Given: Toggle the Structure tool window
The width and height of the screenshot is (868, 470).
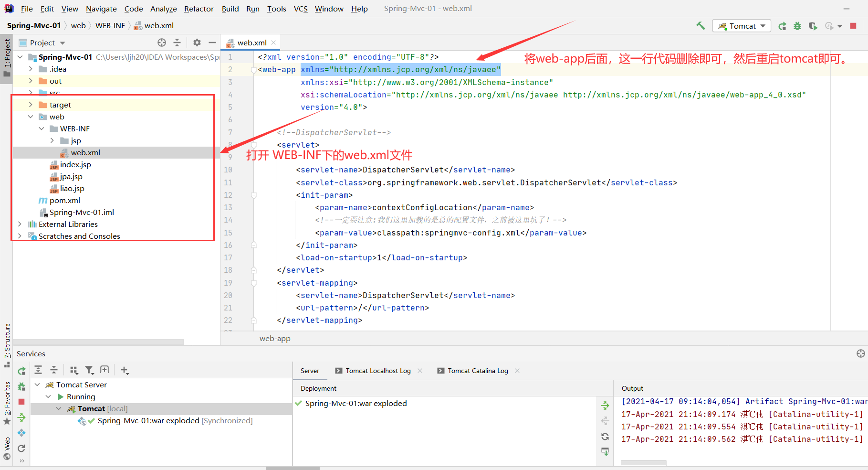Looking at the screenshot, I should tap(7, 345).
